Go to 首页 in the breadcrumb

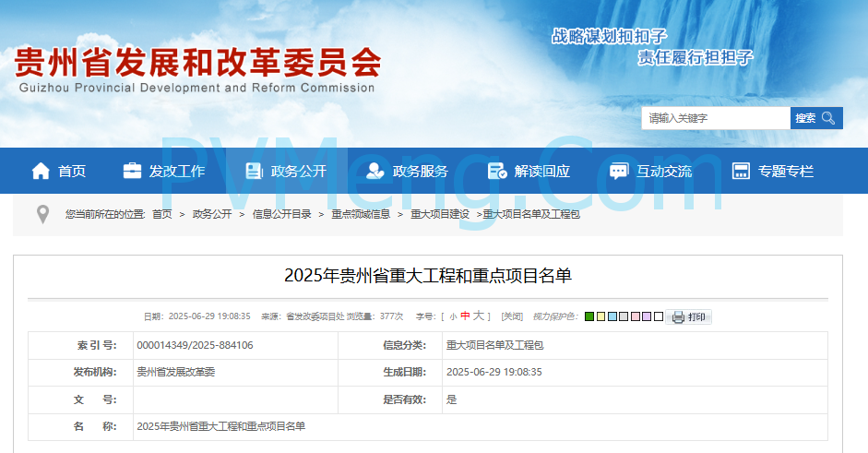point(162,214)
